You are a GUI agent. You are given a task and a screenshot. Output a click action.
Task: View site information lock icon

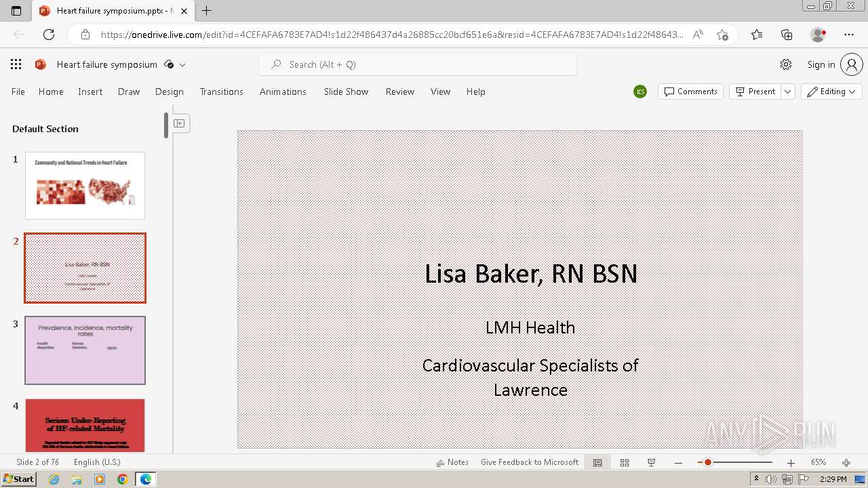(85, 35)
